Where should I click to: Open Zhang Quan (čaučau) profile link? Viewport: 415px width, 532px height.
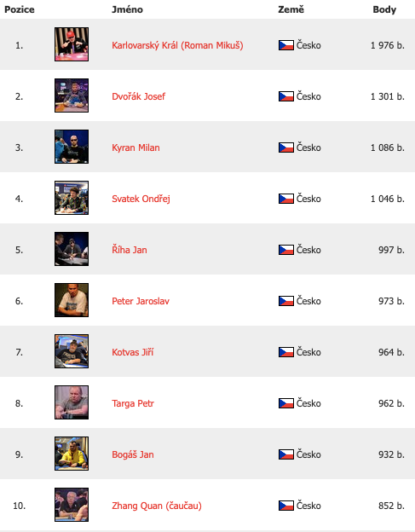157,506
